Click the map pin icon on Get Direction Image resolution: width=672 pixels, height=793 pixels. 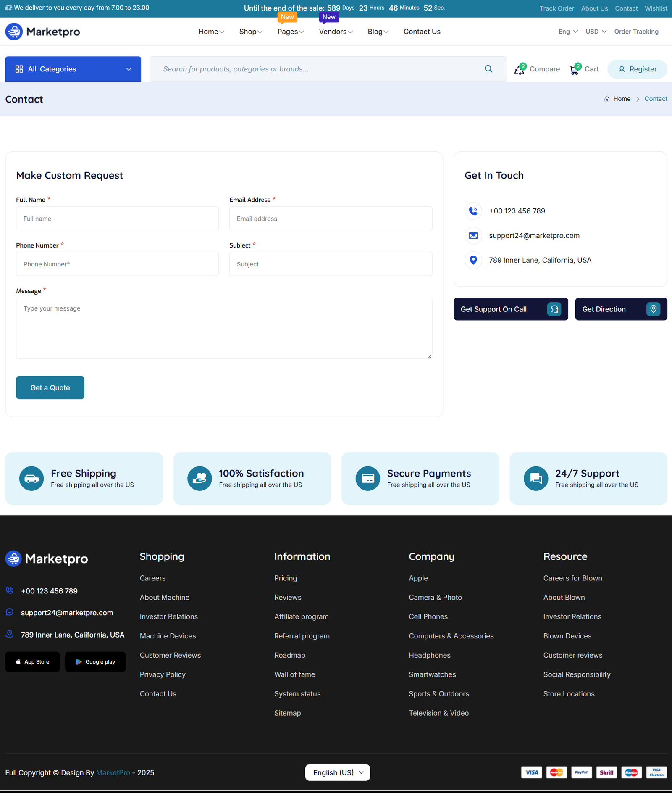click(x=653, y=309)
